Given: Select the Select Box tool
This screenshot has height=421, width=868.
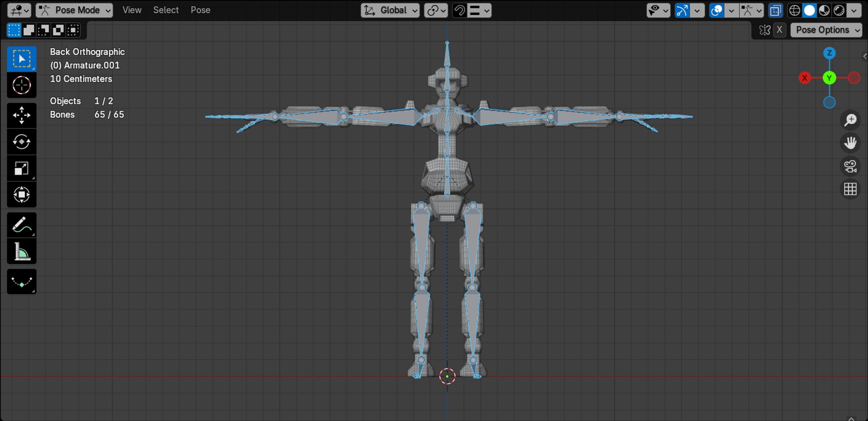Looking at the screenshot, I should 21,59.
